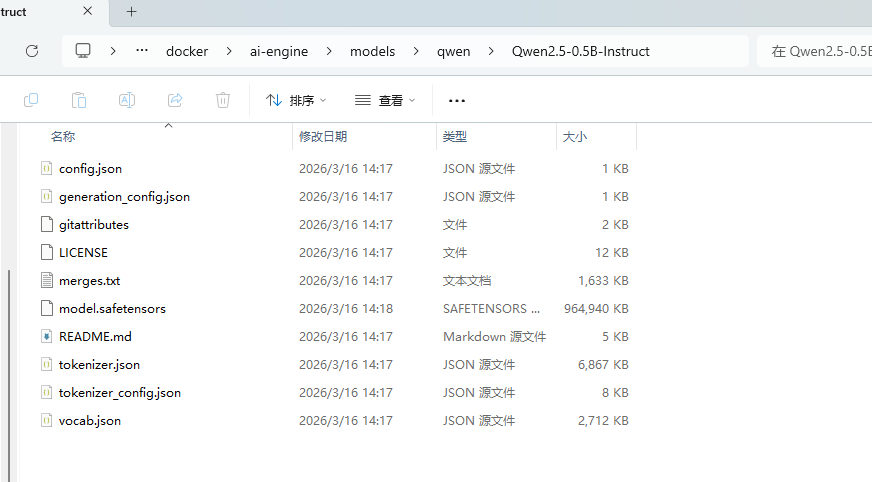Select the README.md file icon
This screenshot has height=482, width=872.
coord(47,336)
